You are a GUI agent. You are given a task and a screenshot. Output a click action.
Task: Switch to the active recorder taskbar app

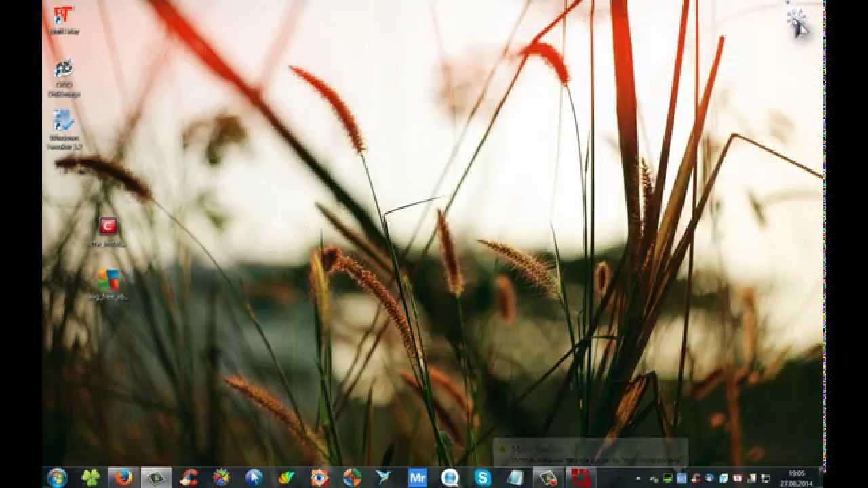point(548,478)
